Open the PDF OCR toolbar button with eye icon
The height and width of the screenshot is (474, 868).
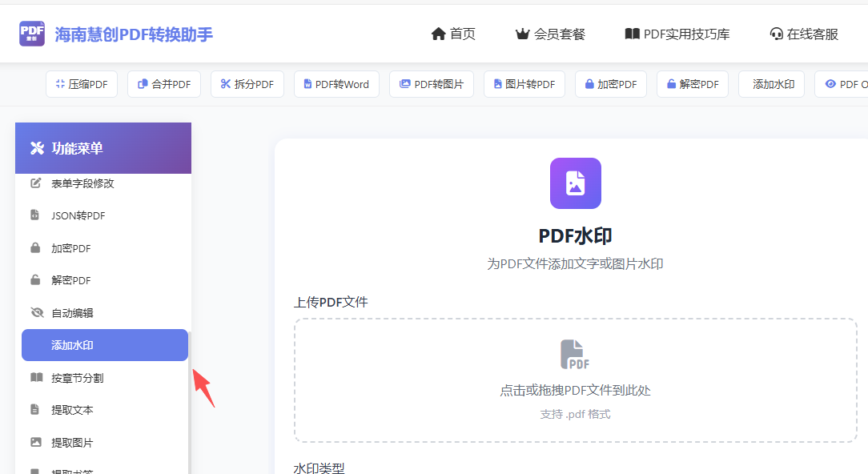(842, 84)
